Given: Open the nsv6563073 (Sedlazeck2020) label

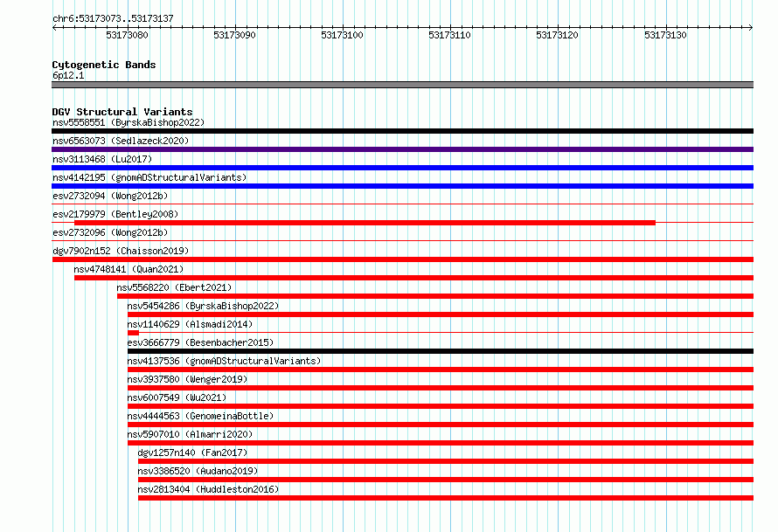Looking at the screenshot, I should 121,141.
